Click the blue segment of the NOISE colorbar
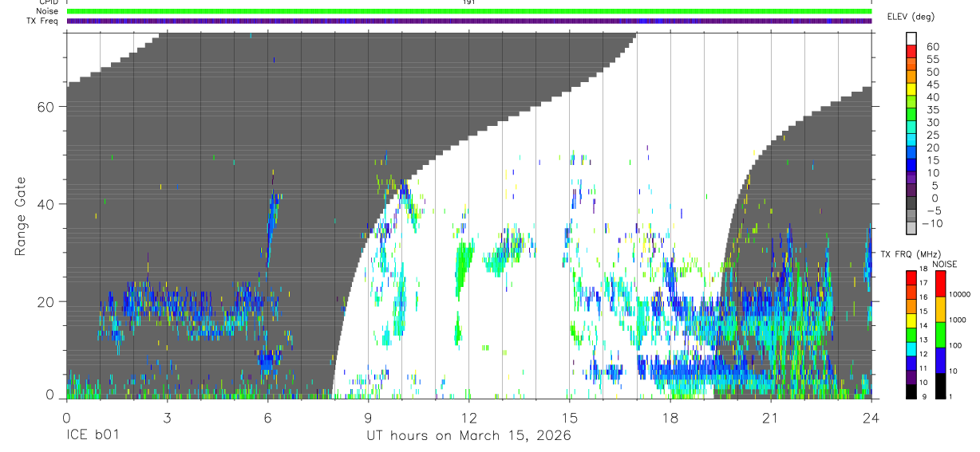This screenshot has height=452, width=980. [x=941, y=360]
